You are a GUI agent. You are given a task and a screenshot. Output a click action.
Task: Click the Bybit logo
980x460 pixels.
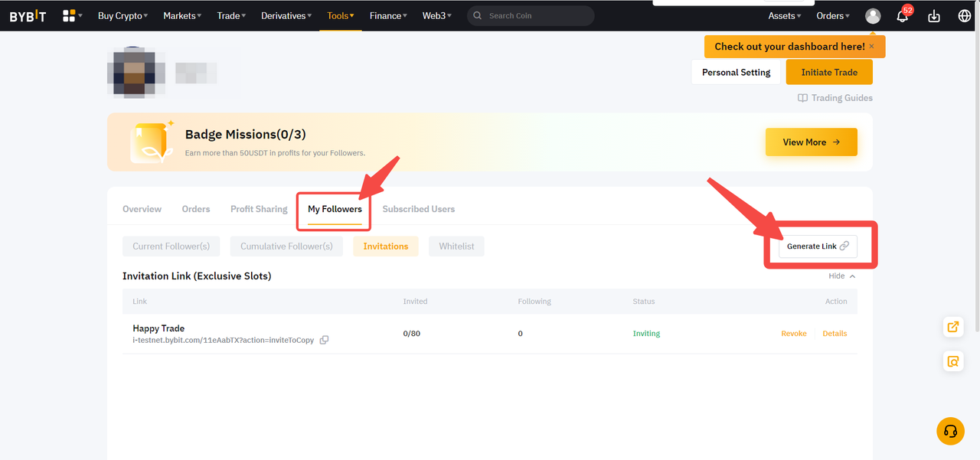coord(28,16)
